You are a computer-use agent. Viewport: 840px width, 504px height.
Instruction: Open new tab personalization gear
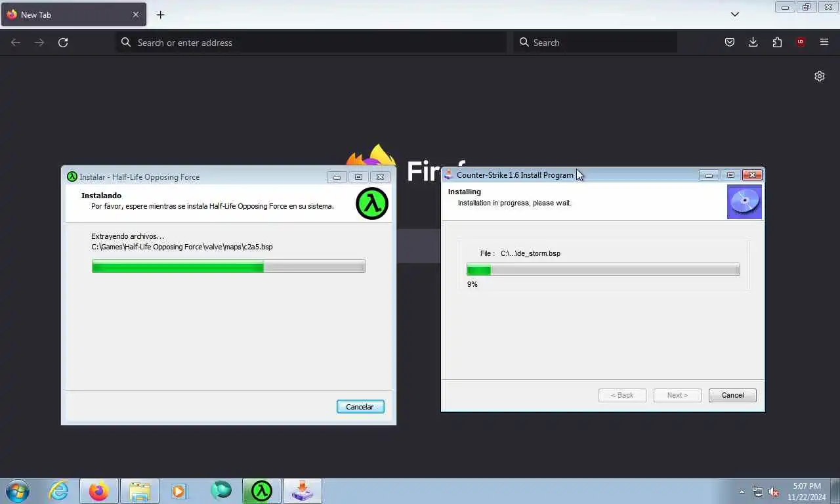pyautogui.click(x=820, y=76)
